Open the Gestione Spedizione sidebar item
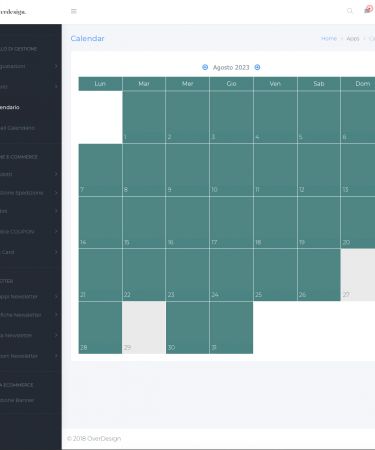375x450 pixels. [22, 193]
